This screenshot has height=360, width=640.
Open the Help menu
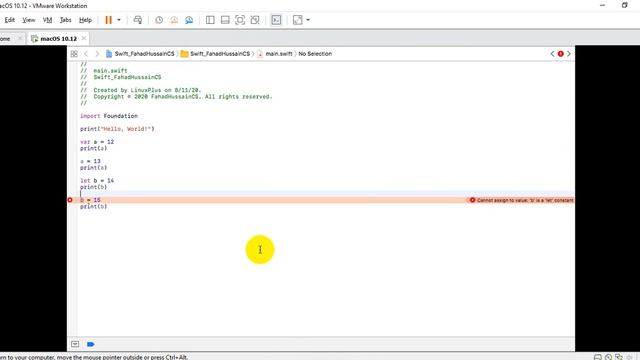pyautogui.click(x=85, y=20)
